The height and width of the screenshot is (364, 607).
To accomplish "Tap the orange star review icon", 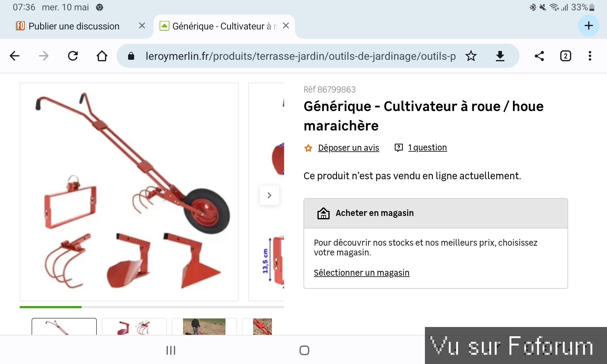I will pyautogui.click(x=308, y=148).
